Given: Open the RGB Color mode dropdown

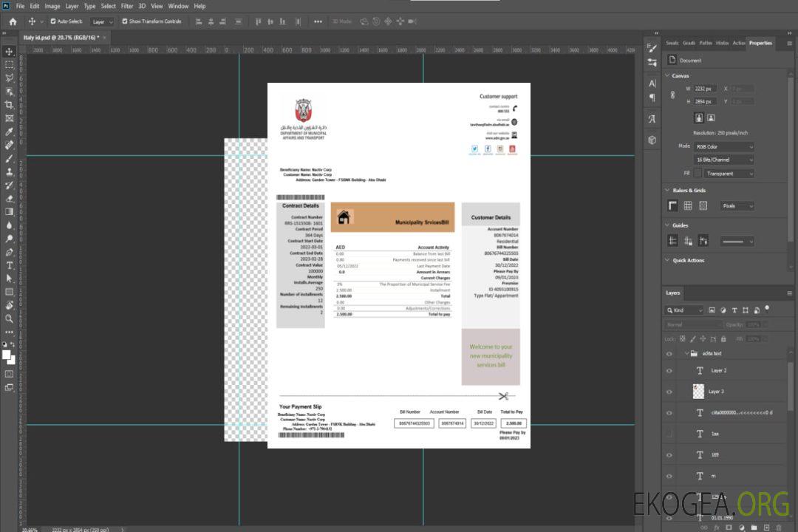Looking at the screenshot, I should click(x=724, y=147).
